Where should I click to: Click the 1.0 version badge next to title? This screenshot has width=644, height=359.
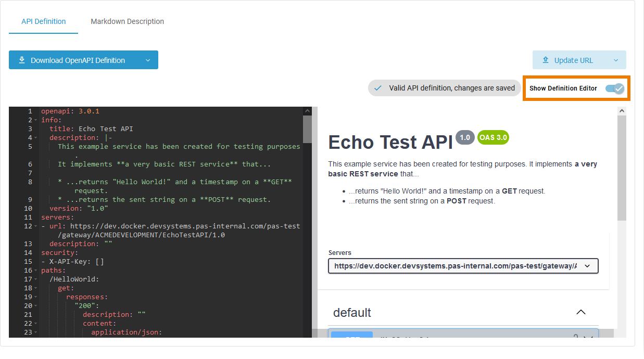click(x=465, y=137)
